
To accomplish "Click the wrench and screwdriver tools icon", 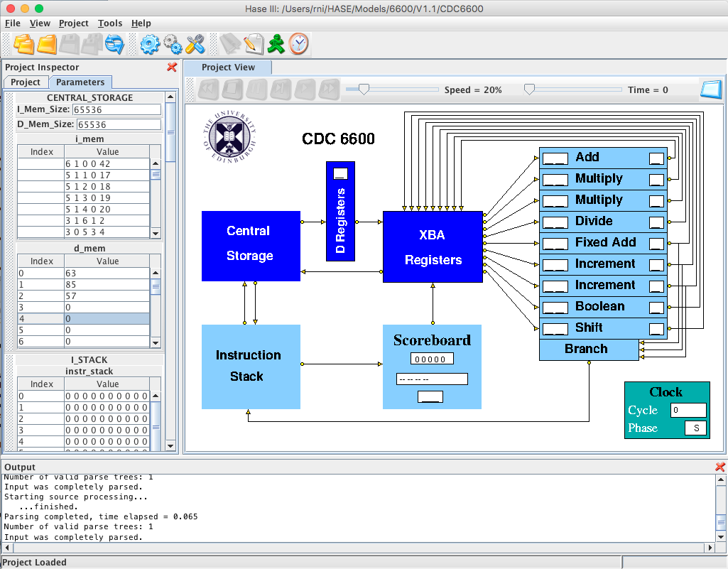I will click(195, 45).
